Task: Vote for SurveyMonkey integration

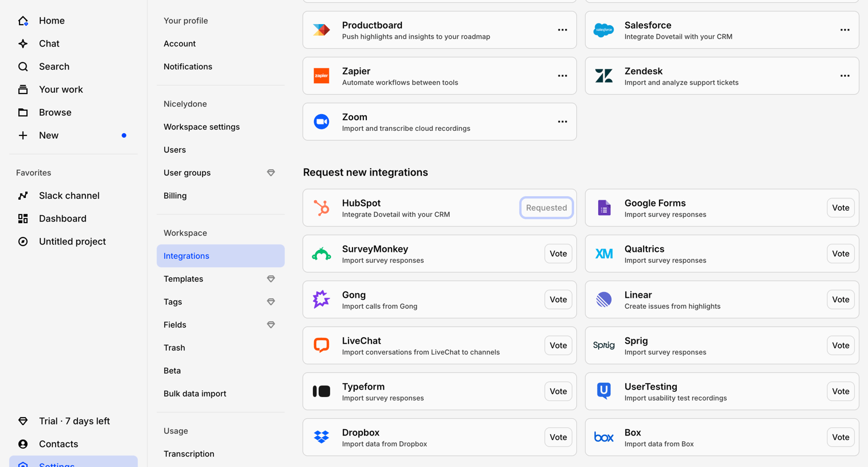Action: pos(558,254)
